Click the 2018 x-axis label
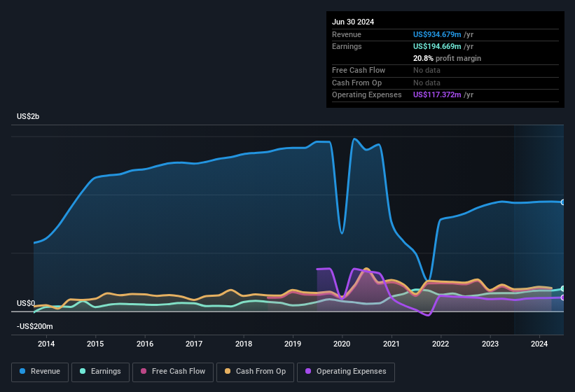575x392 pixels. click(x=244, y=344)
